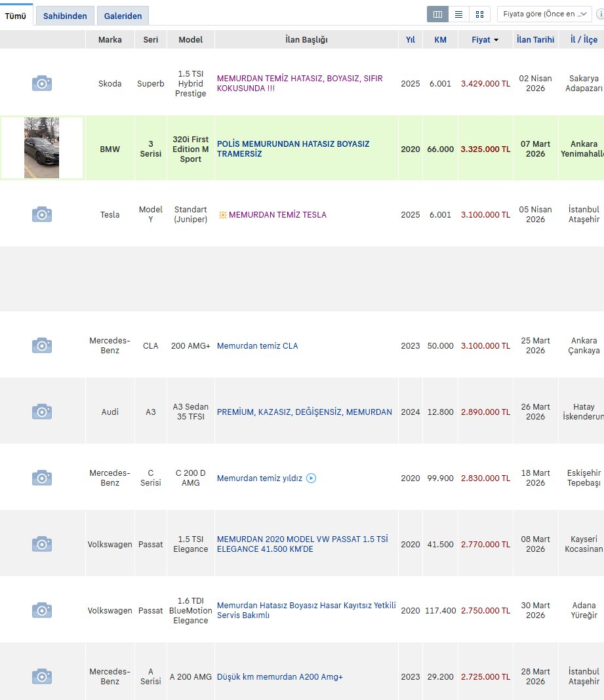604x700 pixels.
Task: Click the Seri column header
Action: click(x=151, y=40)
